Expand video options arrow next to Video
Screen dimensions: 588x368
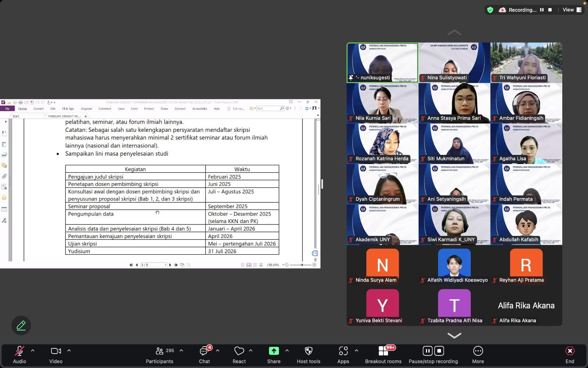pyautogui.click(x=69, y=351)
